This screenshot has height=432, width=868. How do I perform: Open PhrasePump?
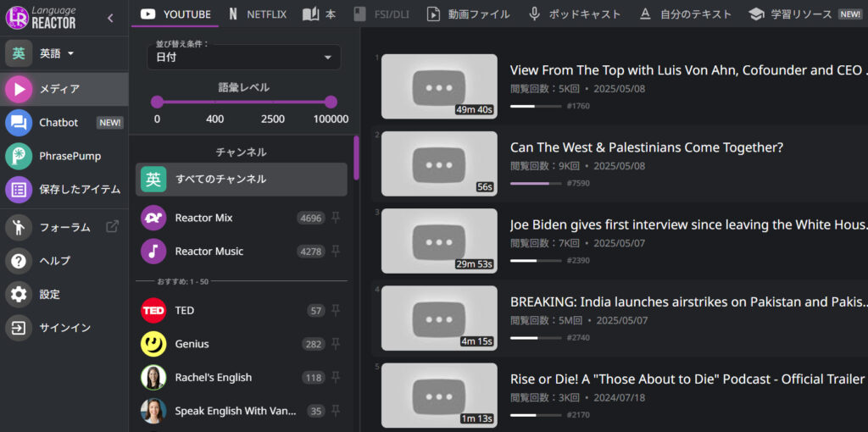coord(64,156)
